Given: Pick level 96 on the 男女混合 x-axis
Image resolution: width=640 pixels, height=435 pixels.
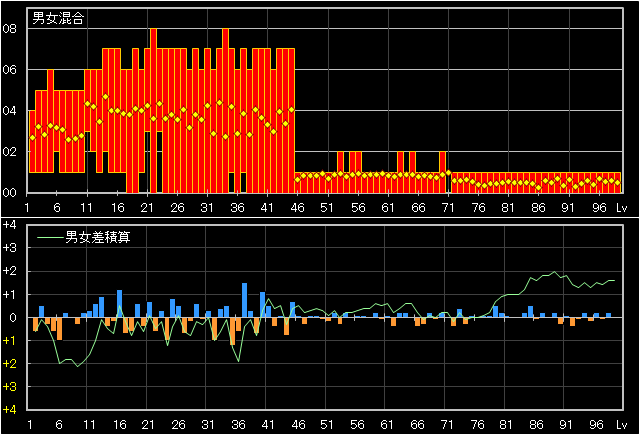Looking at the screenshot, I should 599,208.
